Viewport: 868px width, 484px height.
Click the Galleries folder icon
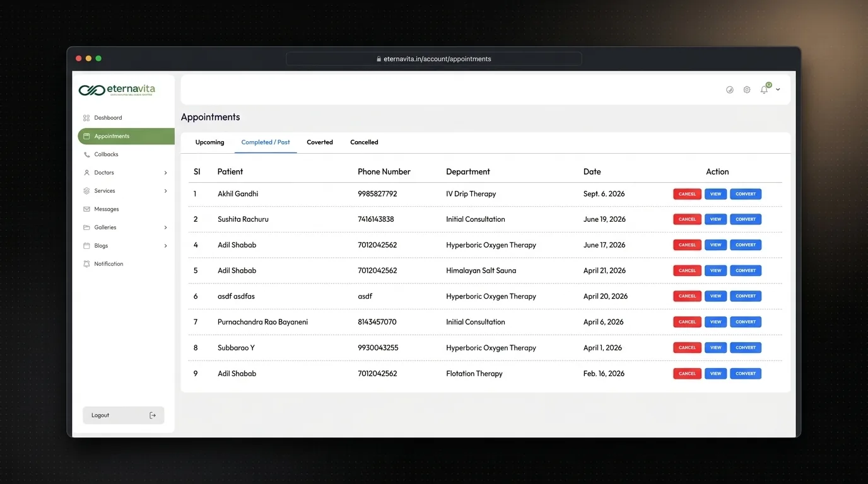86,228
